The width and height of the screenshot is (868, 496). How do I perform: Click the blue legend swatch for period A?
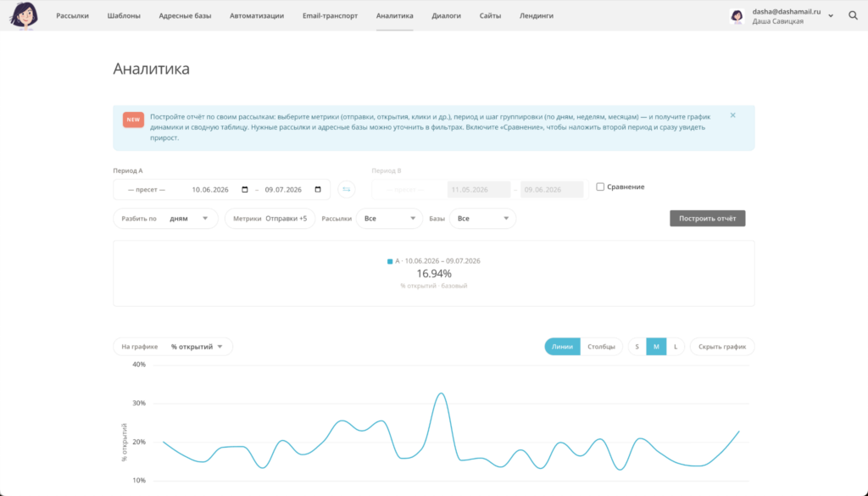pos(390,261)
